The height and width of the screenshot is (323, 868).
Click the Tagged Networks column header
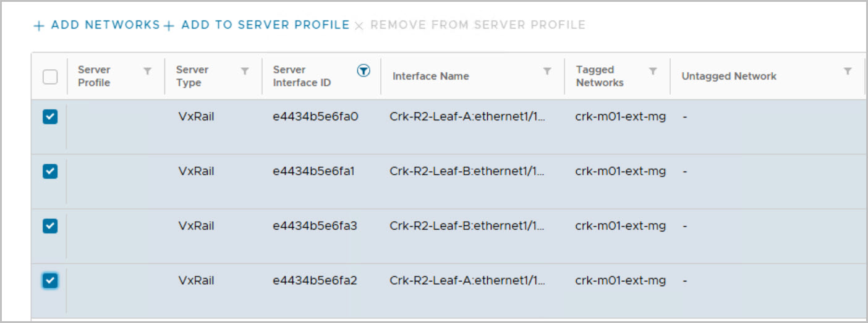599,76
